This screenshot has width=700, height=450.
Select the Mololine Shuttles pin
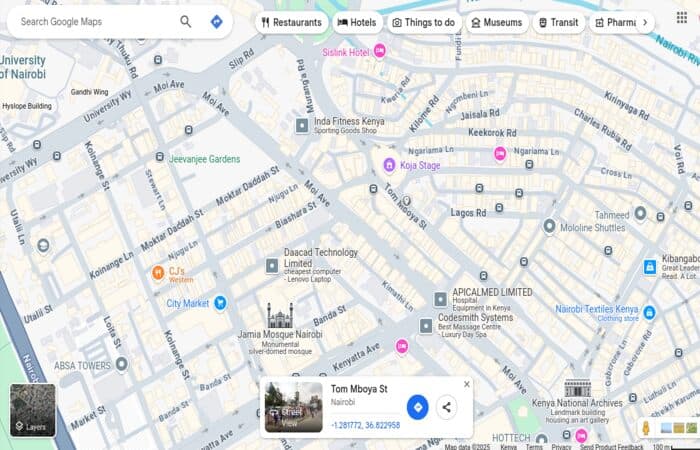click(x=550, y=226)
